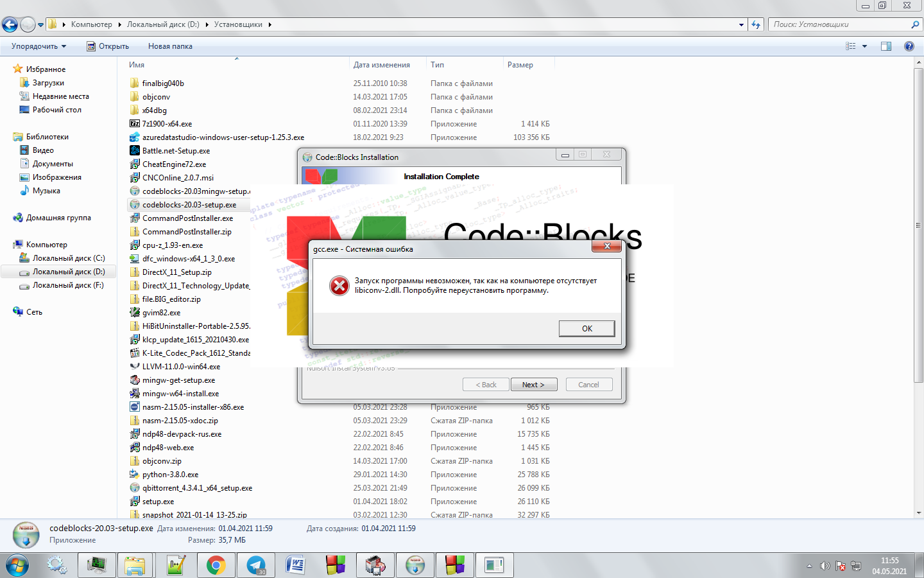Select the LLVM-11.0.0-win64.exe icon
Viewport: 924px width, 578px height.
(x=135, y=367)
